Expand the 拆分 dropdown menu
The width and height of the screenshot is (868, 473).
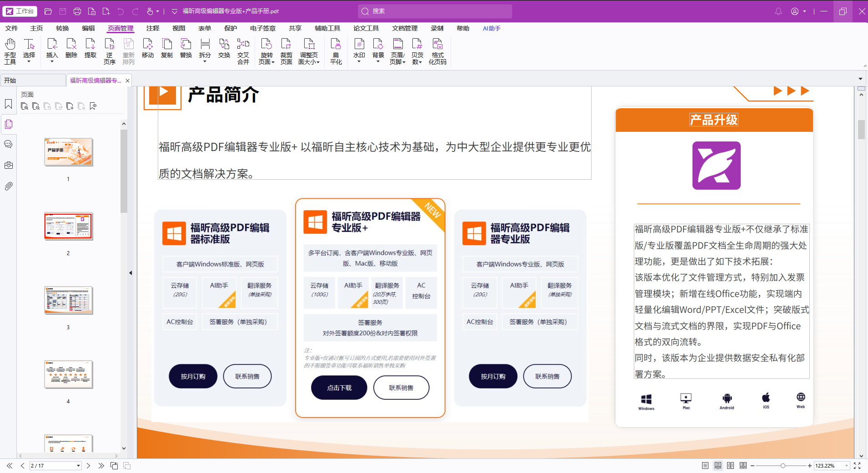205,61
